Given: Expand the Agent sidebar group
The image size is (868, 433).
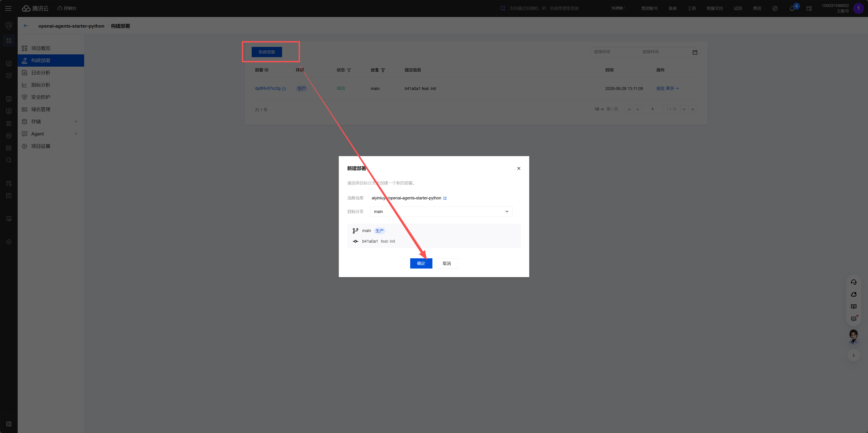Looking at the screenshot, I should click(x=51, y=134).
